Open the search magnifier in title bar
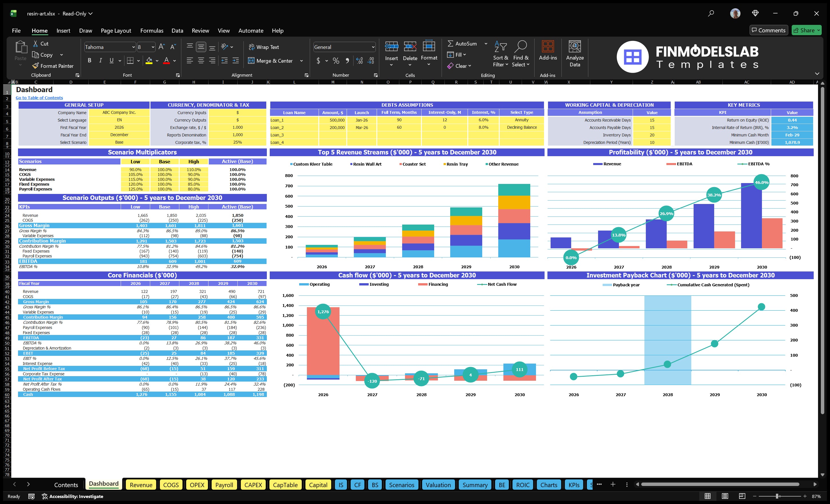 [711, 13]
